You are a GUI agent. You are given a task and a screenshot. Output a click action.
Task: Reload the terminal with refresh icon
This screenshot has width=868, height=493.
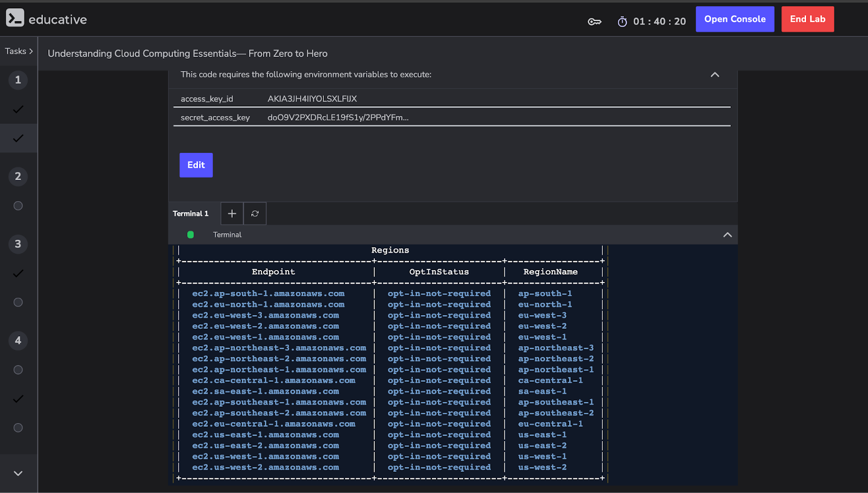click(255, 214)
